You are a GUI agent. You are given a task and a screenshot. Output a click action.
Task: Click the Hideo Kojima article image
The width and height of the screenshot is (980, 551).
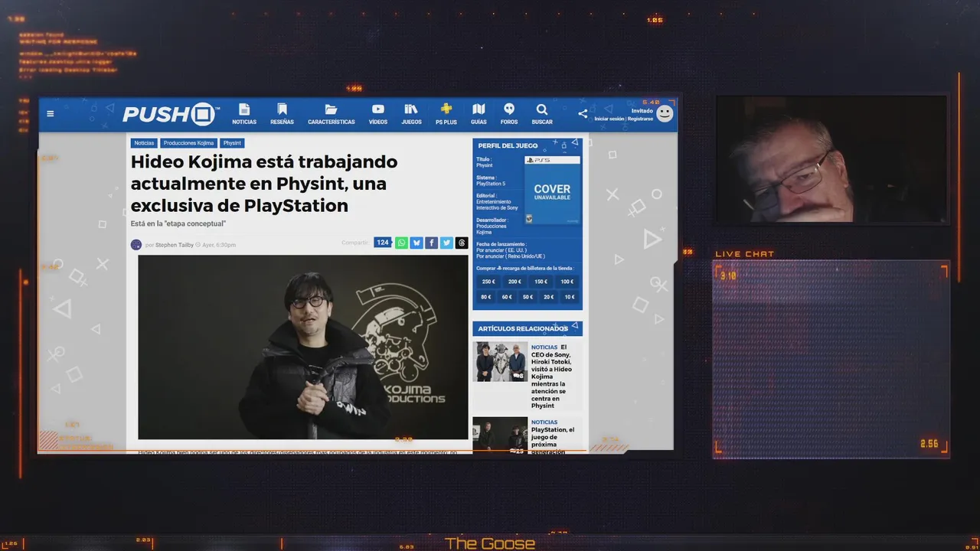pyautogui.click(x=303, y=347)
